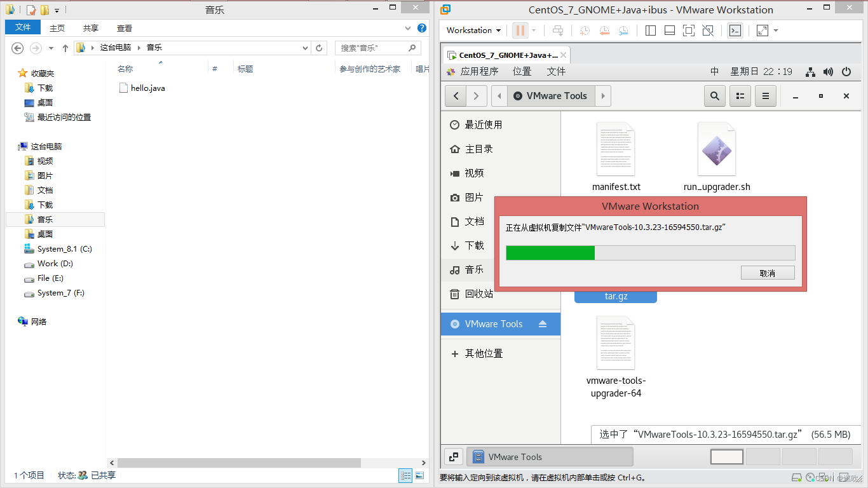Open 其他位置 in file manager sidebar

pos(501,353)
